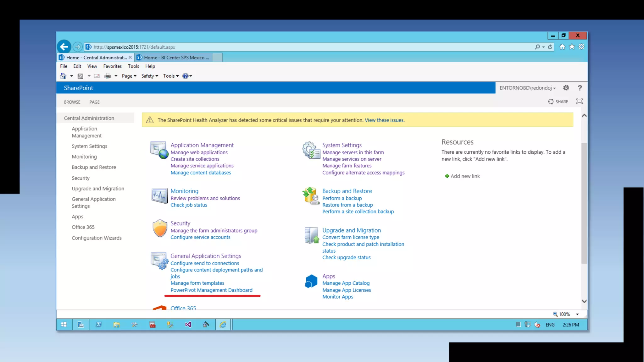Click the Security shield icon

(x=160, y=228)
